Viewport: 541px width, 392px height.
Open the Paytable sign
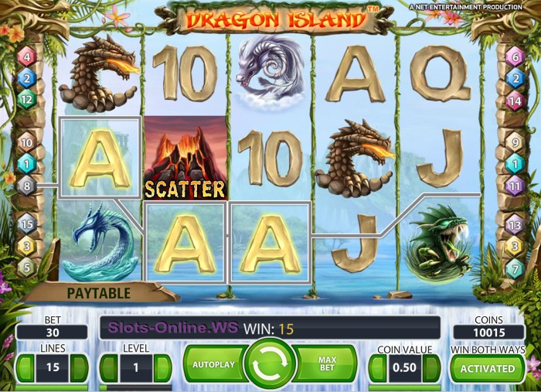coord(99,293)
